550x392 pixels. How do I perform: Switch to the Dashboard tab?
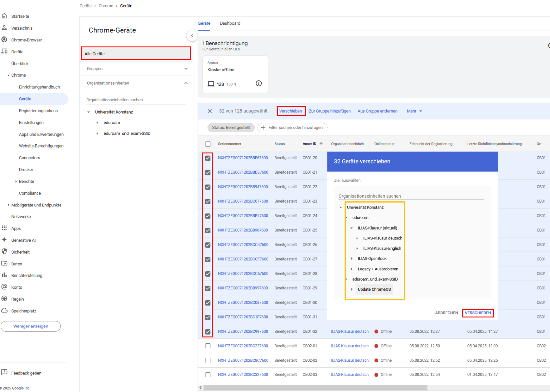230,23
